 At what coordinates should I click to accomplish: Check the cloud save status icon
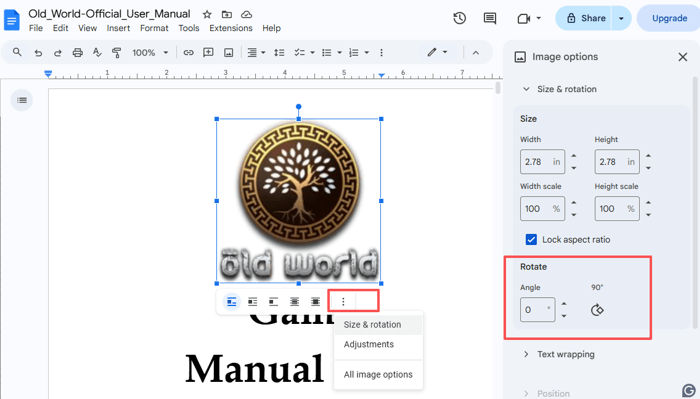pos(246,15)
